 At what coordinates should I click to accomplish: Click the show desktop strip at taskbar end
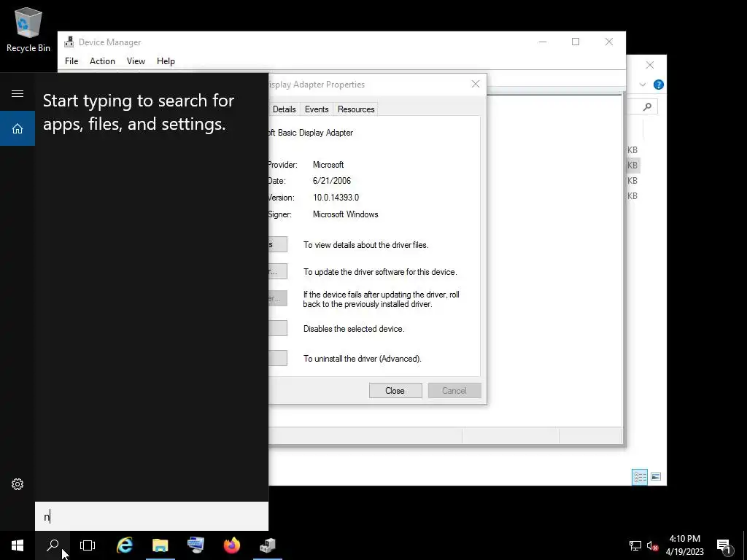point(745,545)
